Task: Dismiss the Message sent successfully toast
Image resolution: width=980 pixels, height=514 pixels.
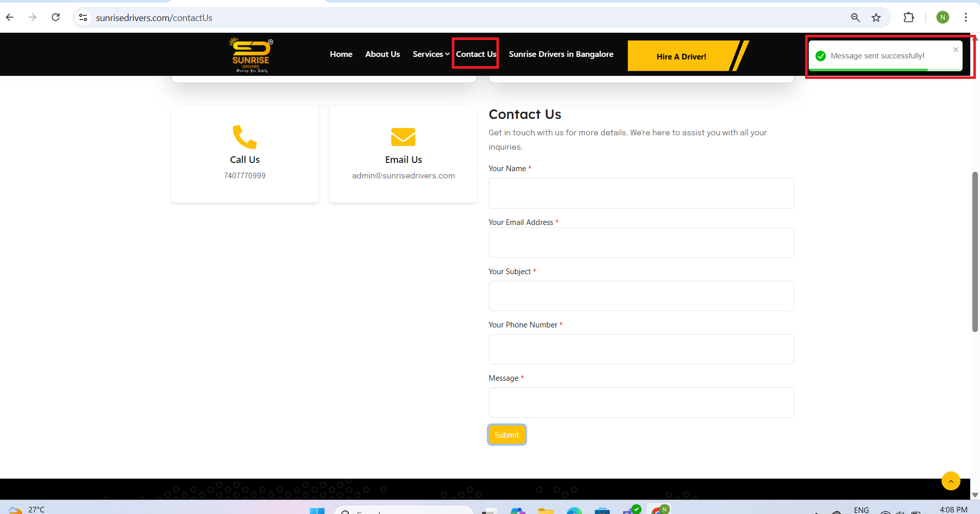Action: [955, 50]
